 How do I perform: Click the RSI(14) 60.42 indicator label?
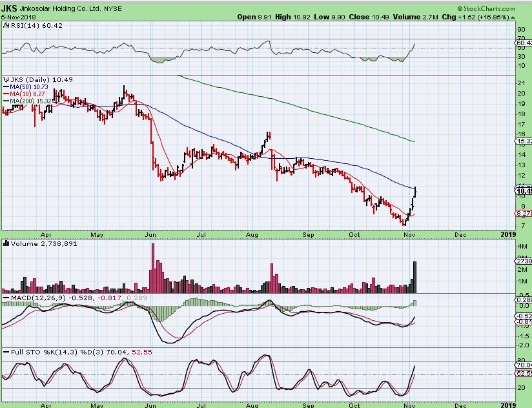36,25
